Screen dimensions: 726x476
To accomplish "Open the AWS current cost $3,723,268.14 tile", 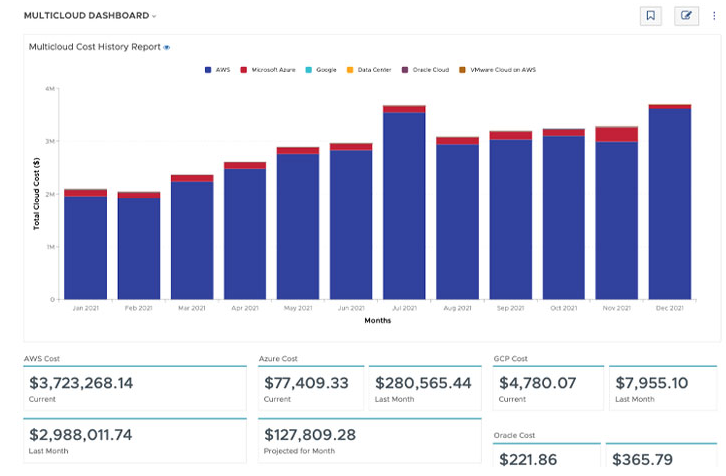I will click(134, 388).
